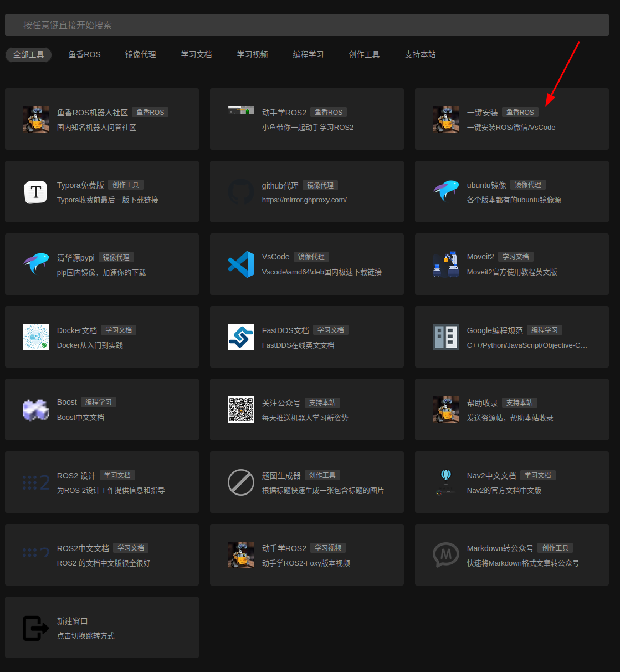Open the github代理 title link
This screenshot has width=620, height=672.
280,186
